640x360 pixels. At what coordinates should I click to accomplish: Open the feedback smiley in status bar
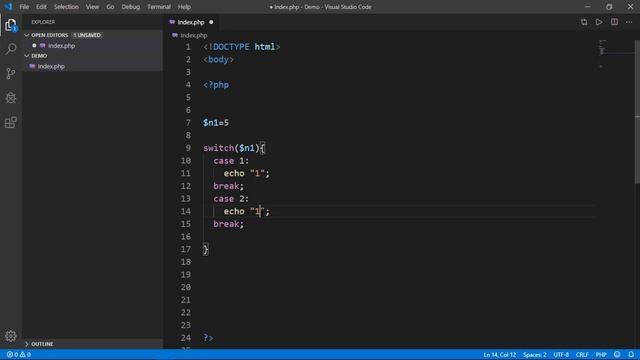tap(617, 354)
